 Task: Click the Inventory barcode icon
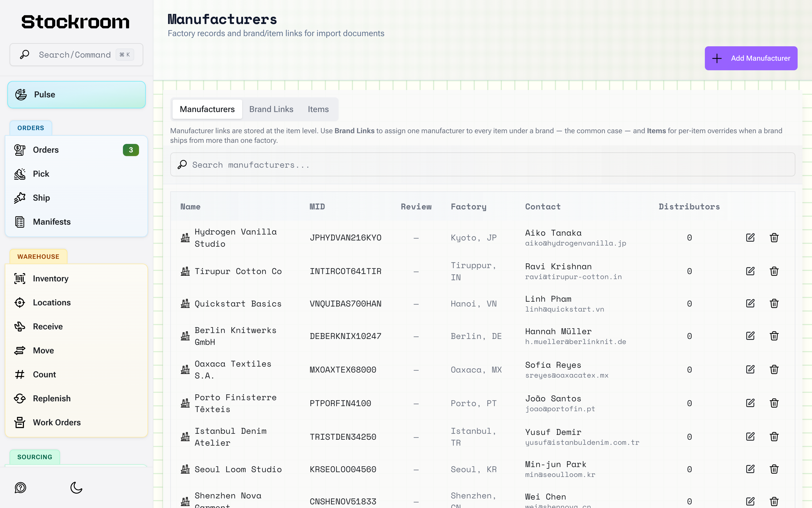[20, 279]
